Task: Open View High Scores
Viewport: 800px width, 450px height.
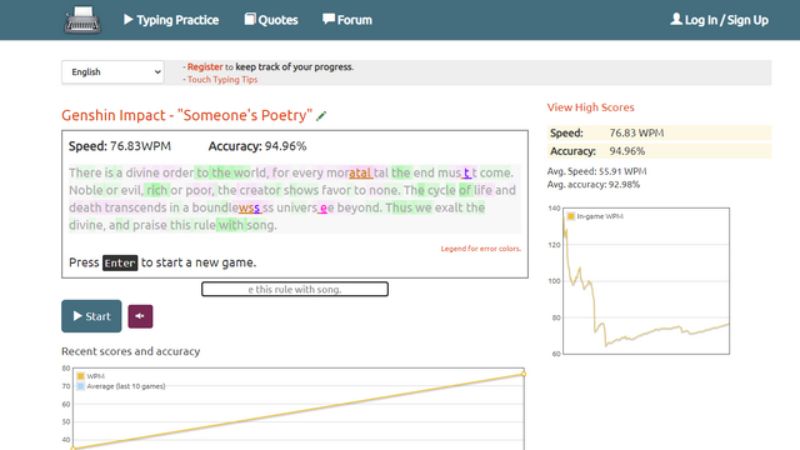Action: [x=590, y=107]
